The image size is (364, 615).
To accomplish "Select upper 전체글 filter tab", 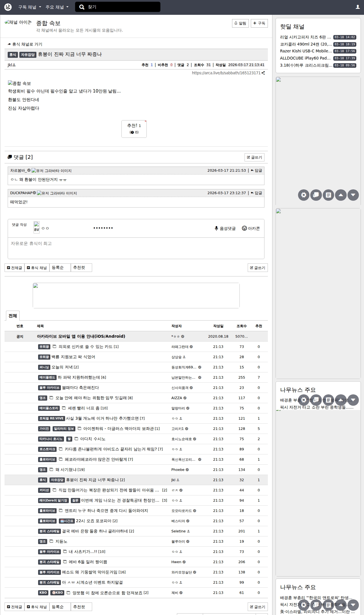I will [x=15, y=268].
